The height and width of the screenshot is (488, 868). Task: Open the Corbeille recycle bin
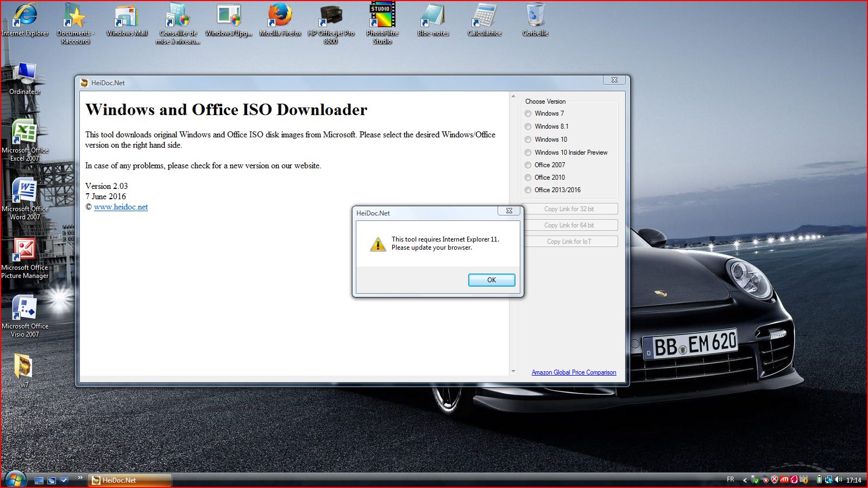[x=535, y=17]
